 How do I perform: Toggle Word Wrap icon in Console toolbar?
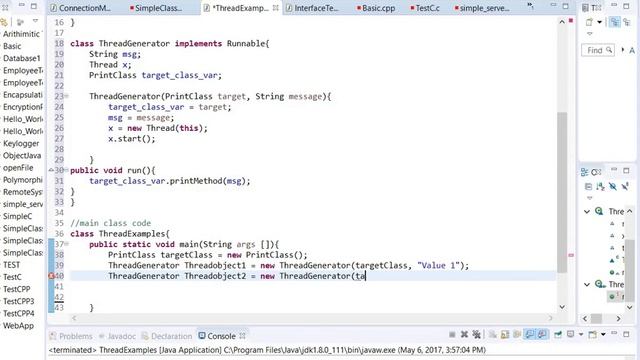[517, 335]
